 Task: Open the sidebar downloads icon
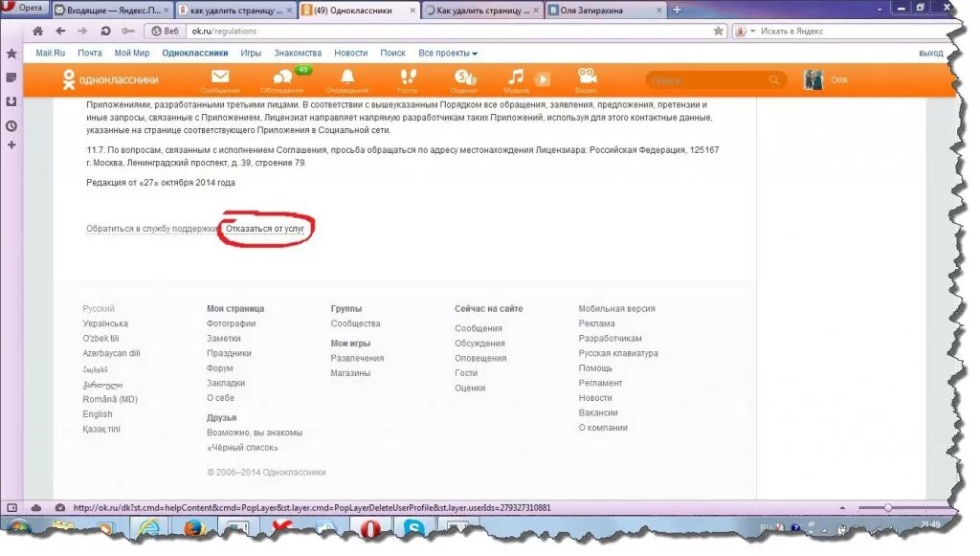[11, 101]
